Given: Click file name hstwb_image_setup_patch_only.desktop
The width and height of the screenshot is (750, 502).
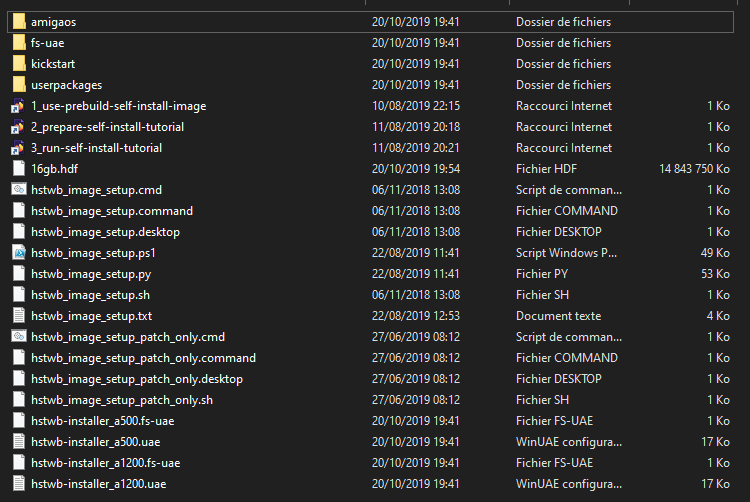Looking at the screenshot, I should [137, 380].
